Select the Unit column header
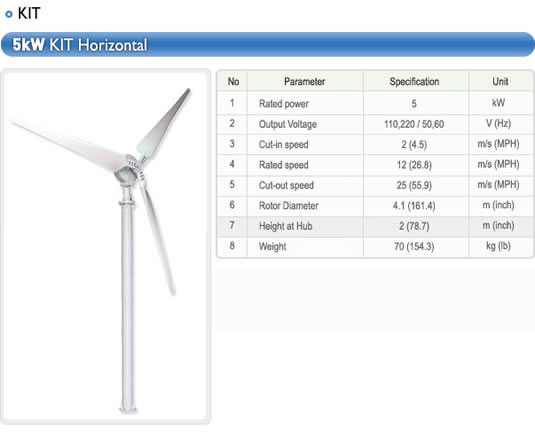Viewport: 535px width, 438px height. (x=500, y=82)
